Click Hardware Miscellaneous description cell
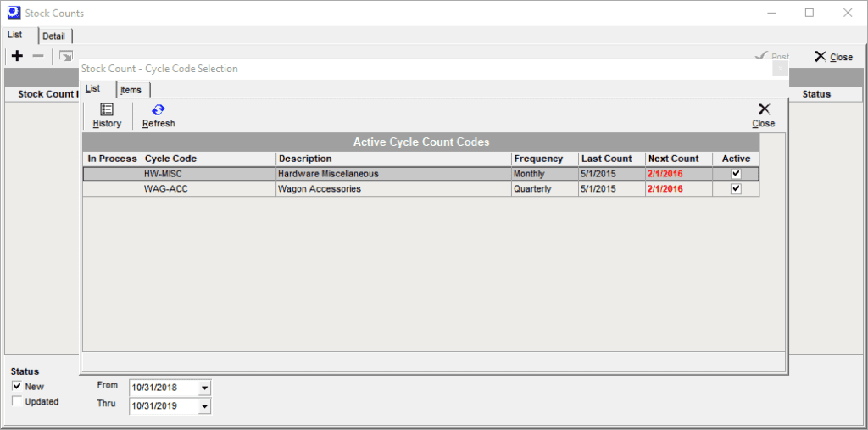This screenshot has height=430, width=868. [393, 173]
